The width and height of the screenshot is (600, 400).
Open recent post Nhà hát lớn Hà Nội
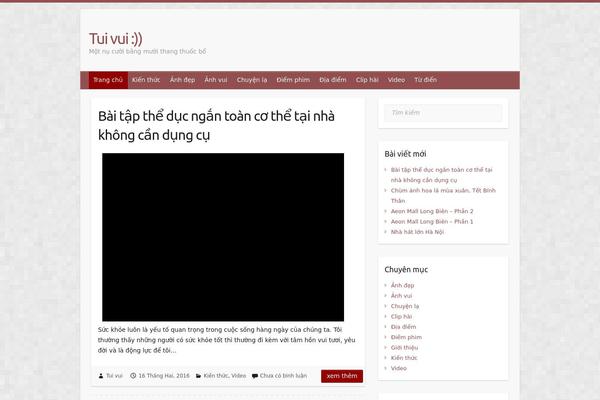[417, 232]
